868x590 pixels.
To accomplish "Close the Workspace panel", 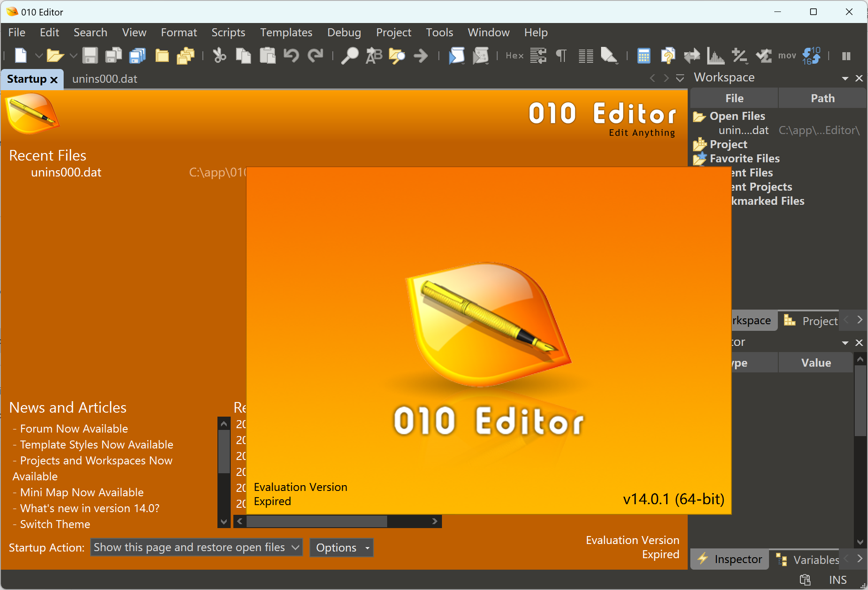I will pyautogui.click(x=859, y=78).
